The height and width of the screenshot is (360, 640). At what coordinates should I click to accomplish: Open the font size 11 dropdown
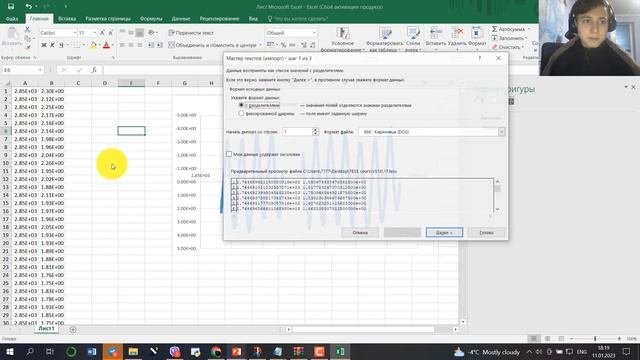95,33
